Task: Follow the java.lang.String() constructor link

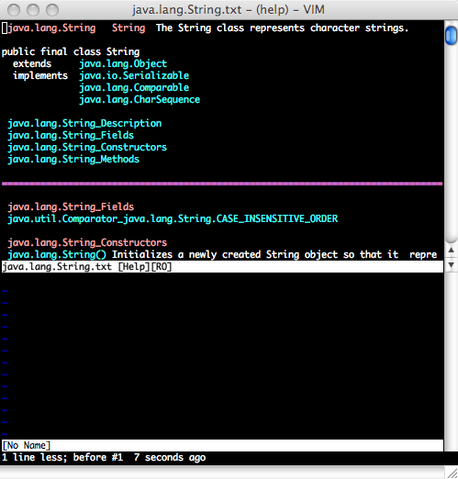Action: (x=57, y=255)
